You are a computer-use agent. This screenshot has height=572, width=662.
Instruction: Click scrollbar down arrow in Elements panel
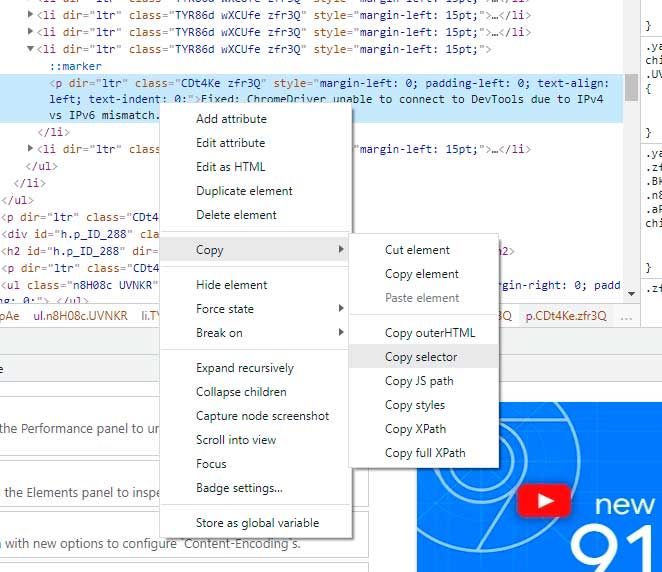pyautogui.click(x=632, y=293)
